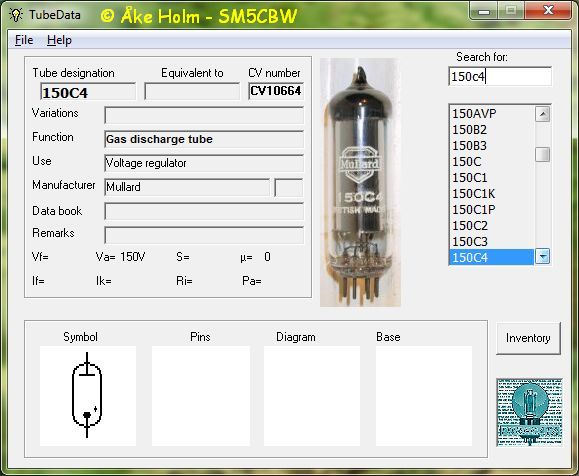Click the Mullard 150C4 tube photo

pos(360,182)
